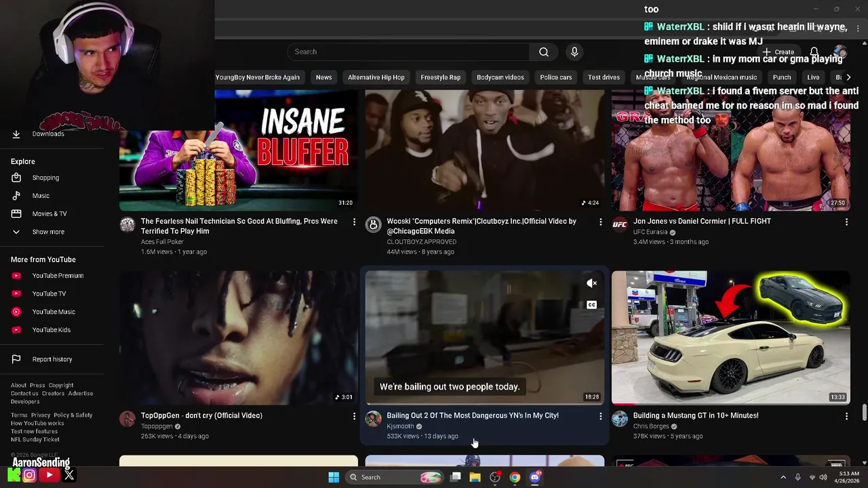The width and height of the screenshot is (868, 488).
Task: Open notifications bell
Action: [x=814, y=52]
